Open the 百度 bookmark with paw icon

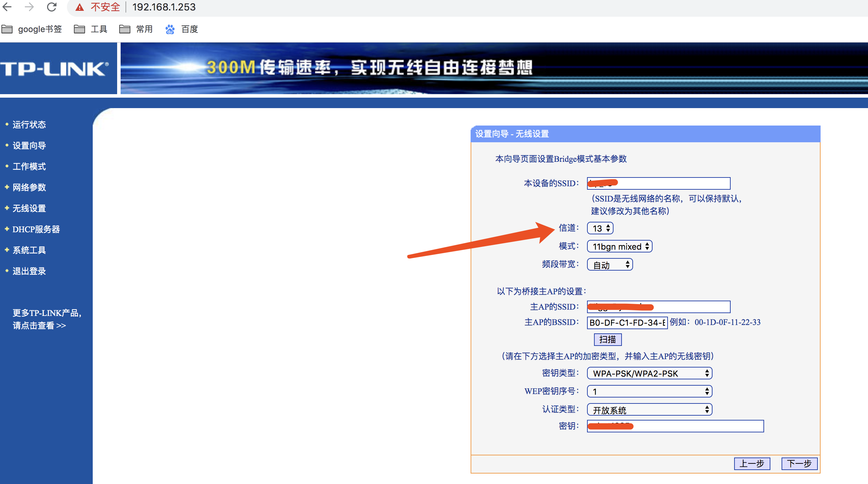(x=182, y=29)
